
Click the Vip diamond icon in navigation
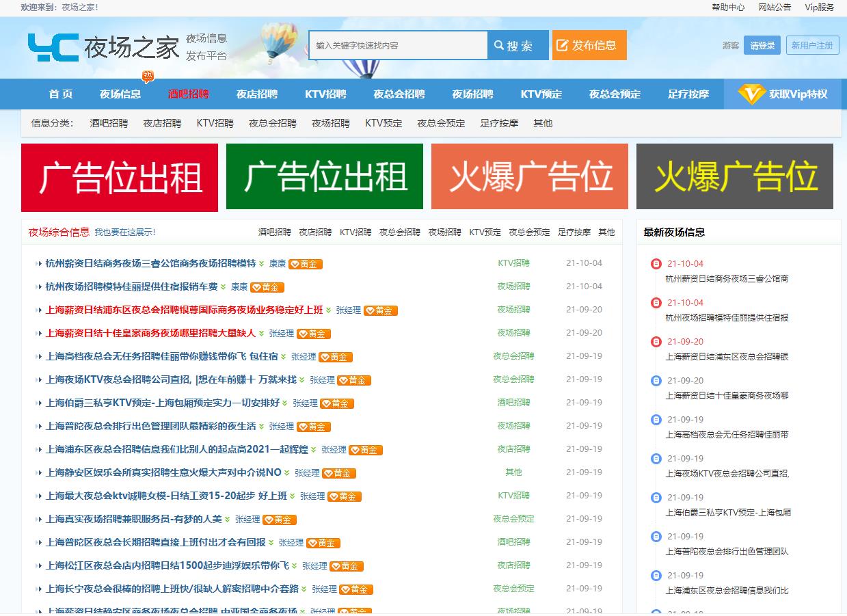[751, 94]
